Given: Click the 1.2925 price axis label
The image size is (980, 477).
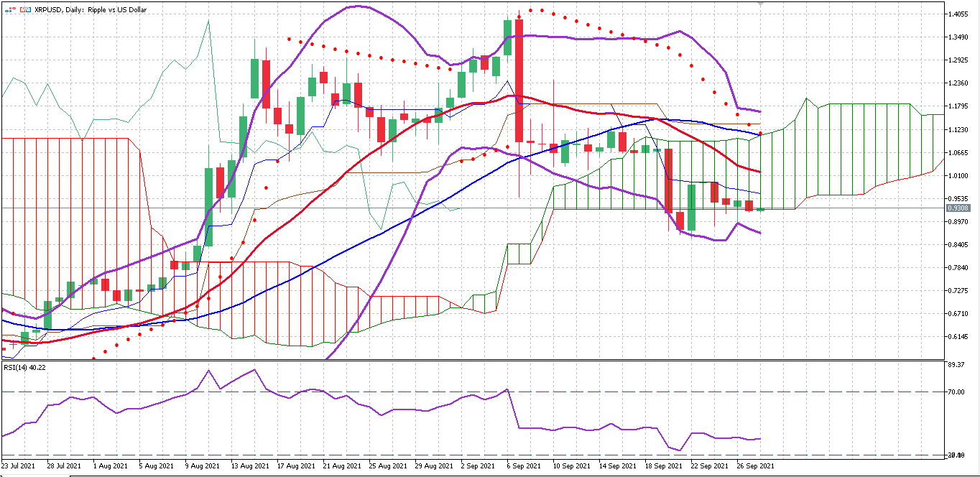Looking at the screenshot, I should click(x=958, y=60).
